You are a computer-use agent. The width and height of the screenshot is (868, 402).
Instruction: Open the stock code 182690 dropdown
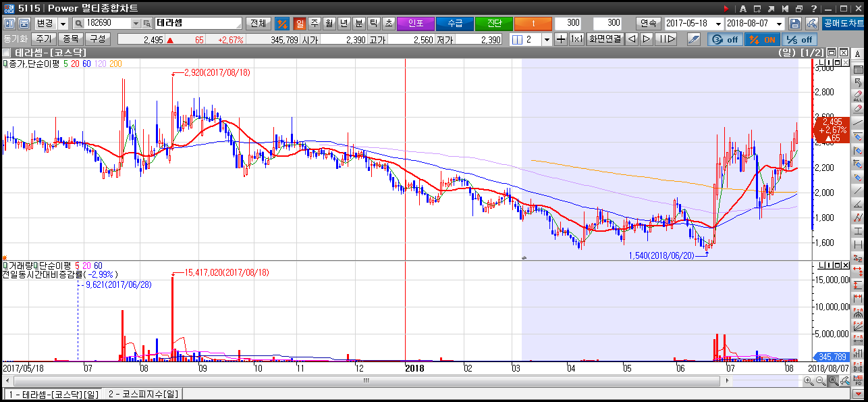[136, 23]
